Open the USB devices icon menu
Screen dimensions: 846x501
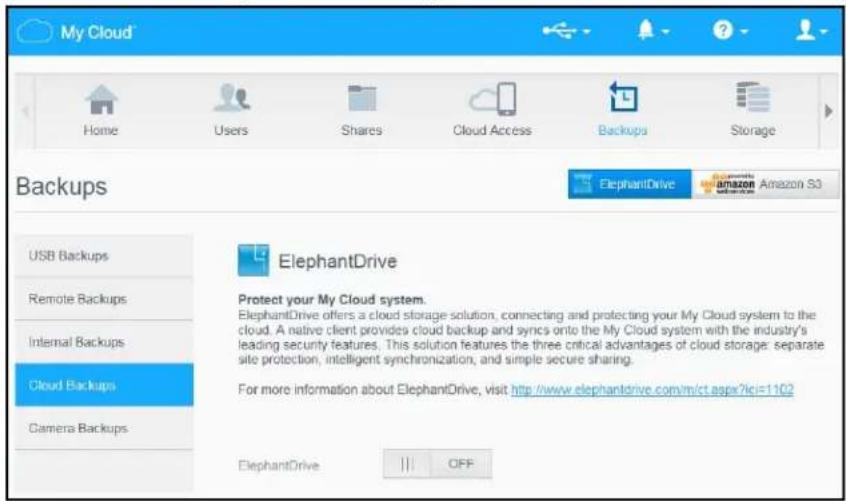pos(560,31)
